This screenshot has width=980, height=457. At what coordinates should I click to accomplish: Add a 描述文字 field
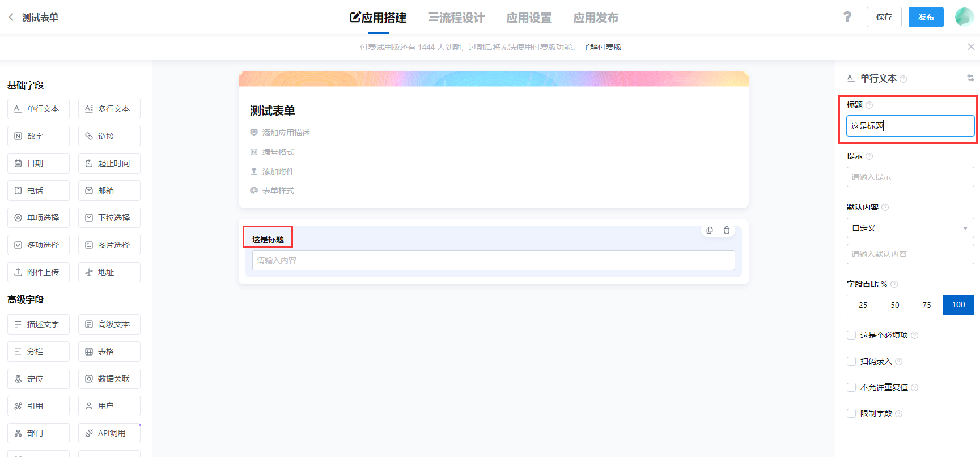pos(39,324)
